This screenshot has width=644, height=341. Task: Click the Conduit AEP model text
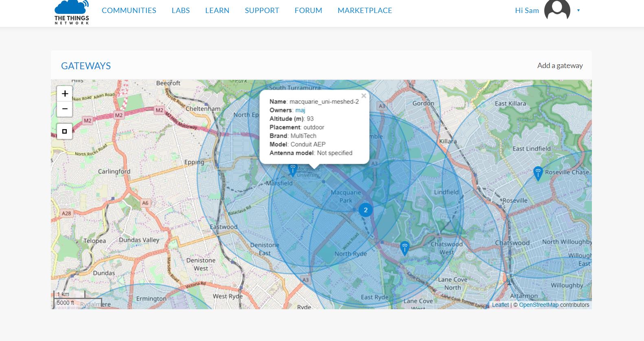308,144
